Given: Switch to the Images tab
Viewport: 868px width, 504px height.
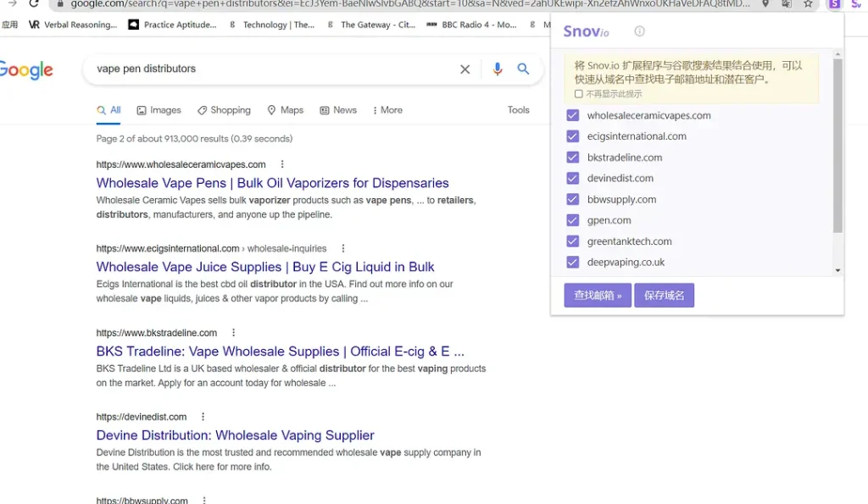Looking at the screenshot, I should tap(159, 110).
